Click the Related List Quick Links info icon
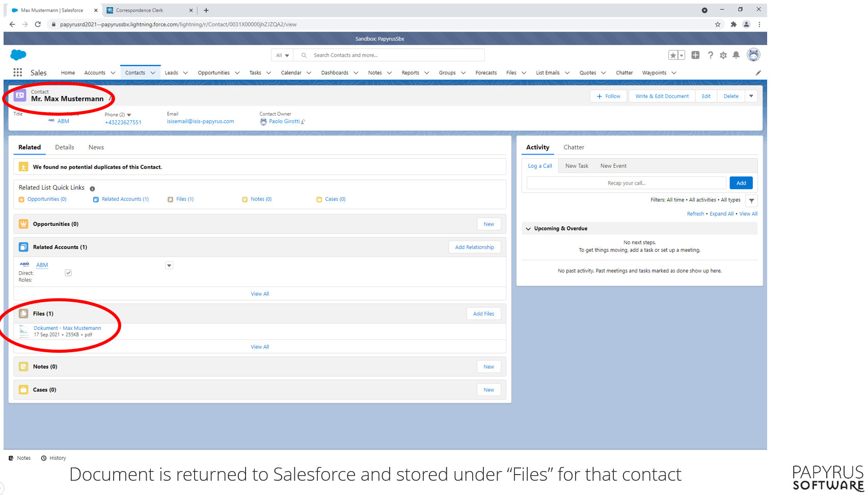This screenshot has width=868, height=495. pyautogui.click(x=92, y=189)
